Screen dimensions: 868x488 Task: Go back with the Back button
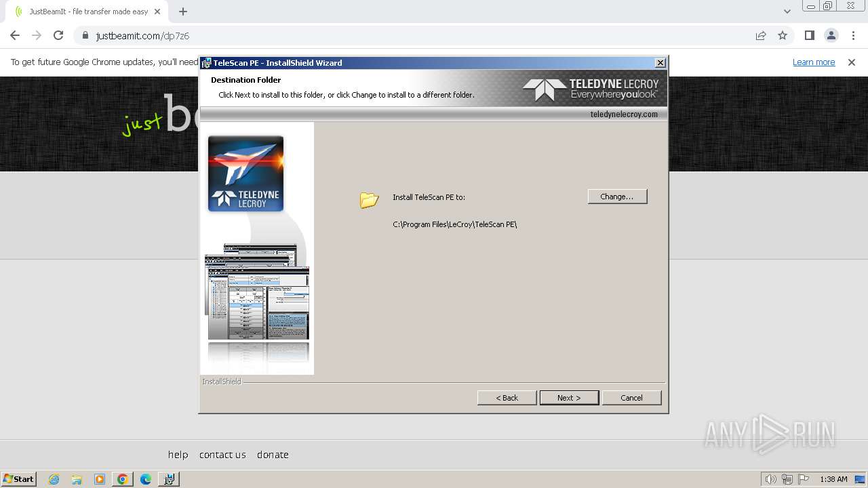(x=507, y=398)
